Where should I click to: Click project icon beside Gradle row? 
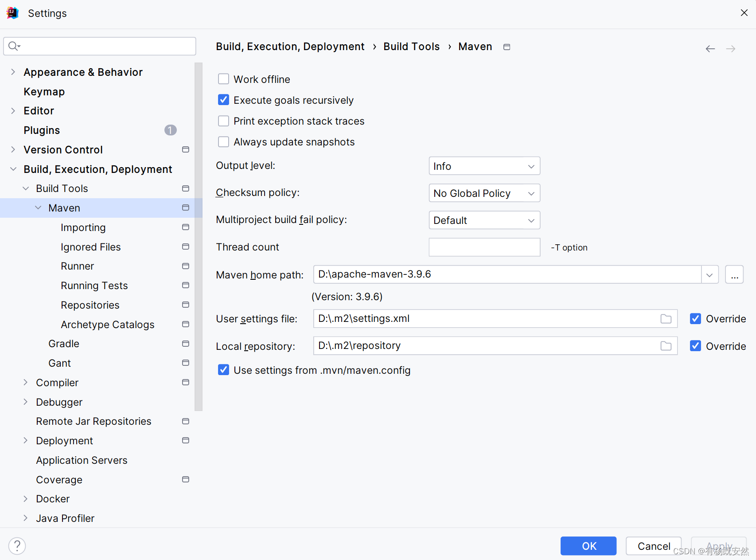(x=186, y=344)
